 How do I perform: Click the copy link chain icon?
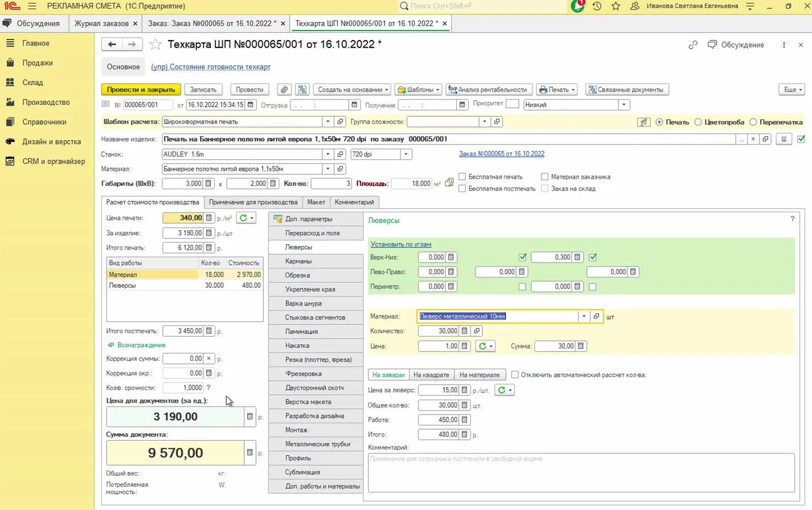pyautogui.click(x=693, y=45)
